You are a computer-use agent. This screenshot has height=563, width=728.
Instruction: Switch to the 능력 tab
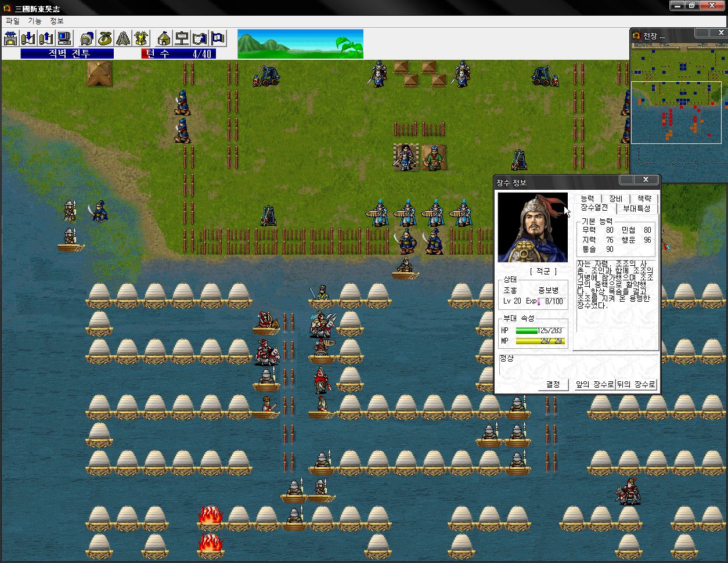coord(587,199)
